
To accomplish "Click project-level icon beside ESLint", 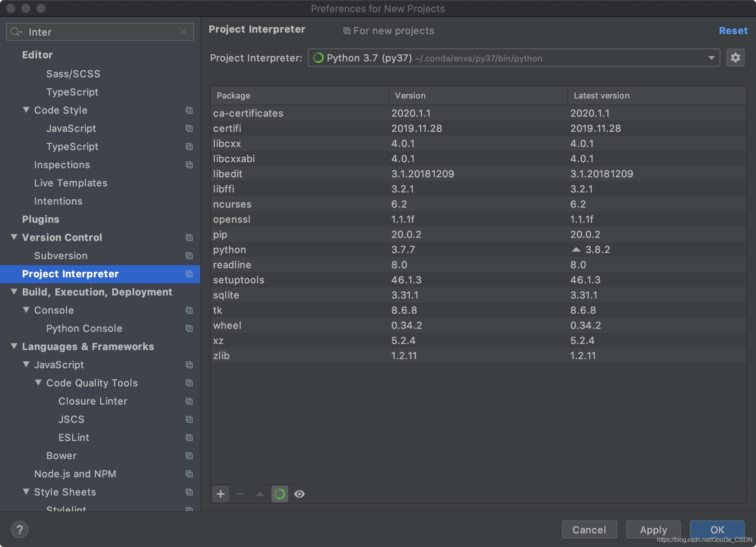I will coord(189,438).
